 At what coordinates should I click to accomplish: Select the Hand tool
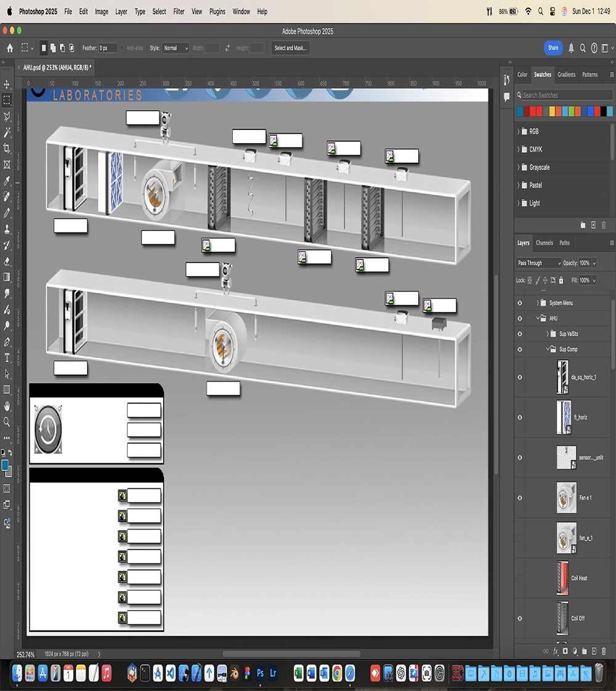point(7,406)
